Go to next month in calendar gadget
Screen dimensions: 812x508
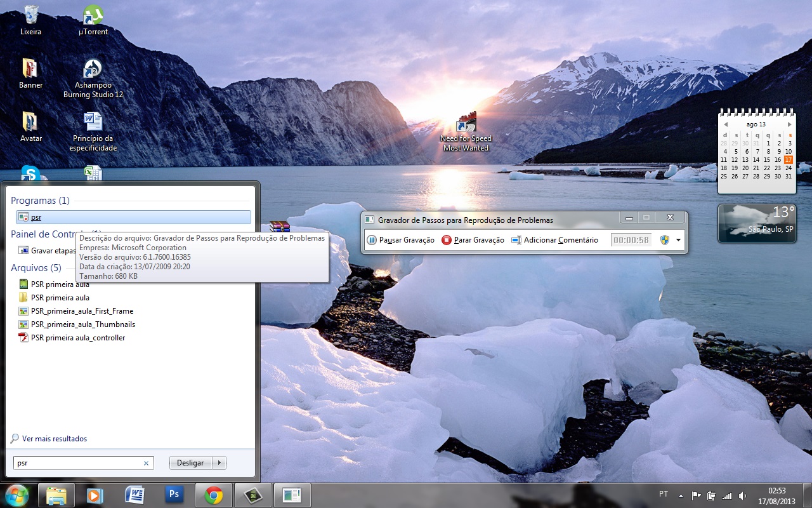coord(789,124)
